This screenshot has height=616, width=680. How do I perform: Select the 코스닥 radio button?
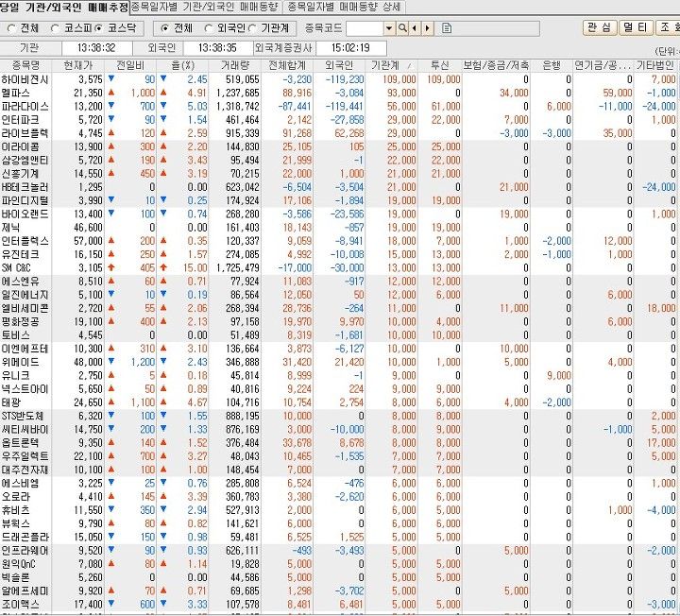[x=98, y=28]
